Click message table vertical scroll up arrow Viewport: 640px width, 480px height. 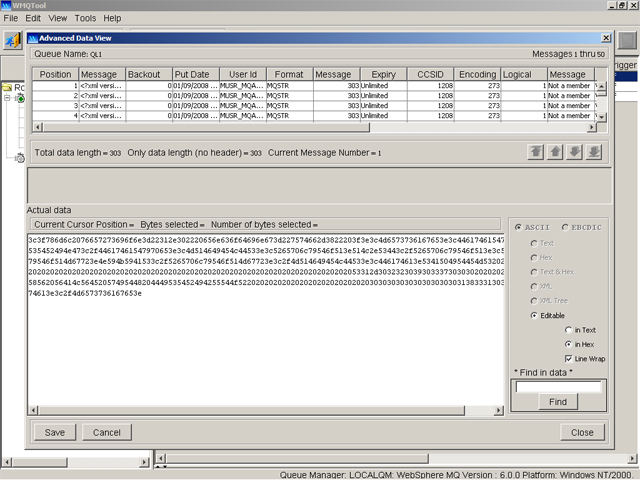pos(602,87)
